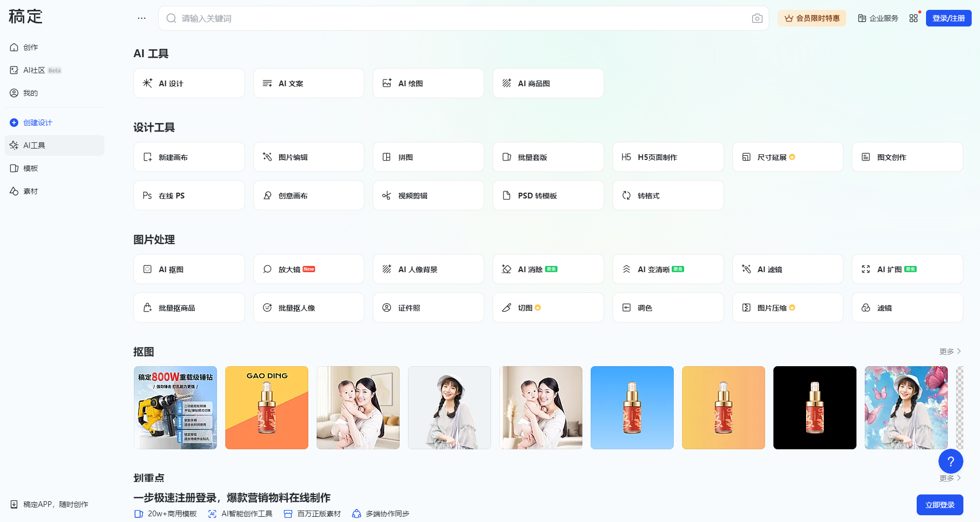980x522 pixels.
Task: Click 登录/注册 button
Action: (948, 18)
